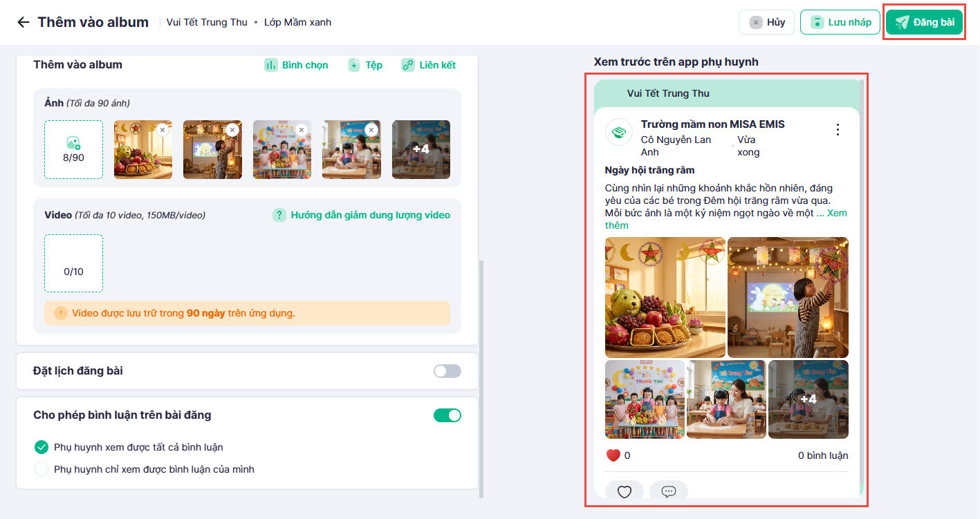This screenshot has width=980, height=519.
Task: Insert a link with Liên kết
Action: coord(429,65)
